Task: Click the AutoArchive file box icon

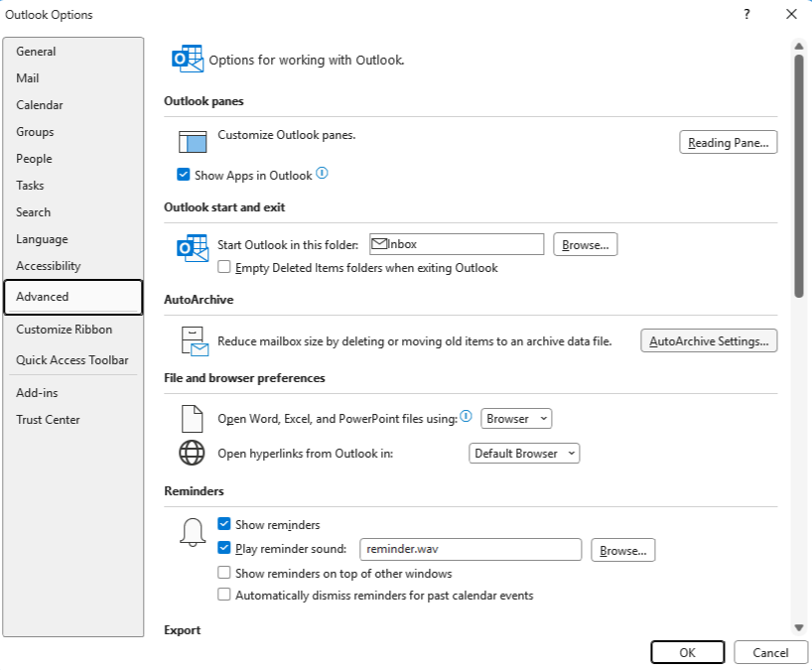Action: [193, 340]
